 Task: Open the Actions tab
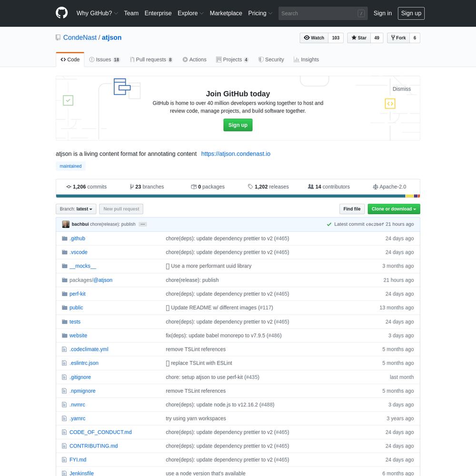(194, 59)
